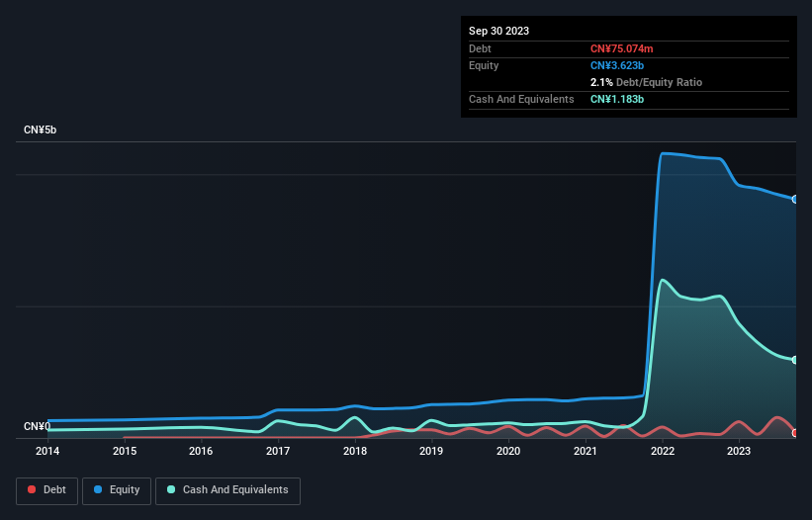
Task: Click the 2021 x-axis label
Action: click(586, 451)
